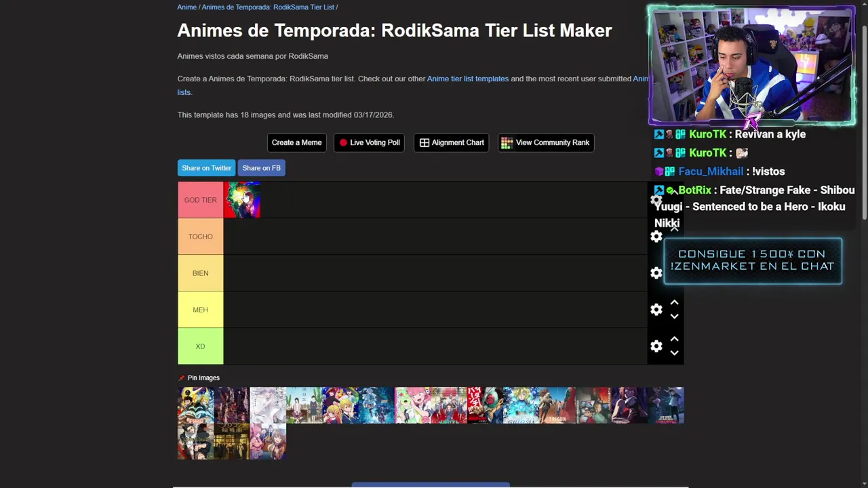The height and width of the screenshot is (488, 868).
Task: Pick the blue crystal character thumbnail
Action: click(x=376, y=405)
